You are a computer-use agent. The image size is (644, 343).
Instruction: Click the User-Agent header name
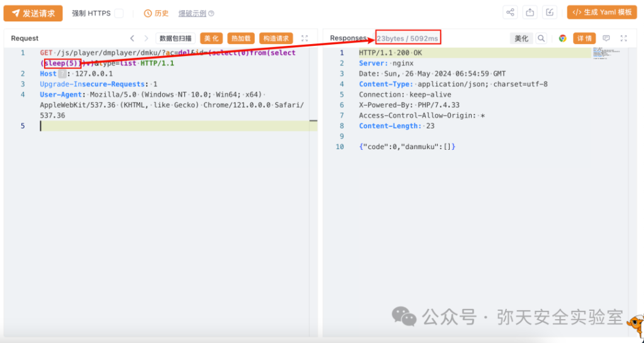(61, 94)
